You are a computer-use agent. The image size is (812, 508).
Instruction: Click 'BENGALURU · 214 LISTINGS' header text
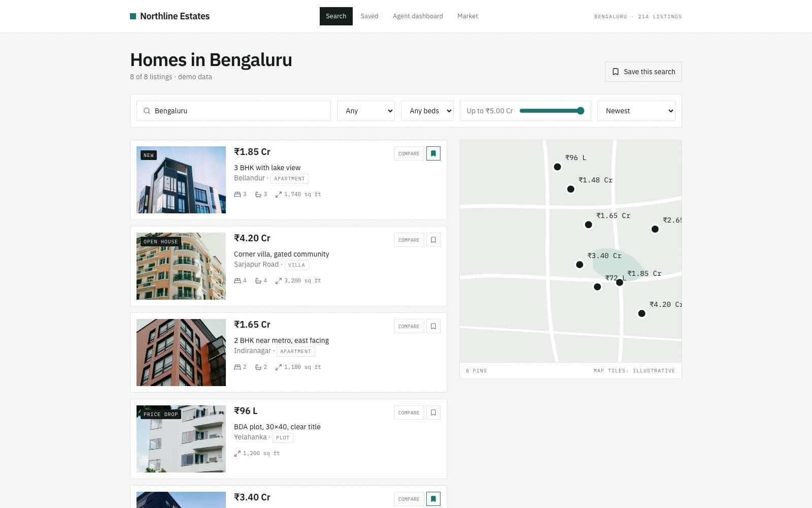[638, 17]
